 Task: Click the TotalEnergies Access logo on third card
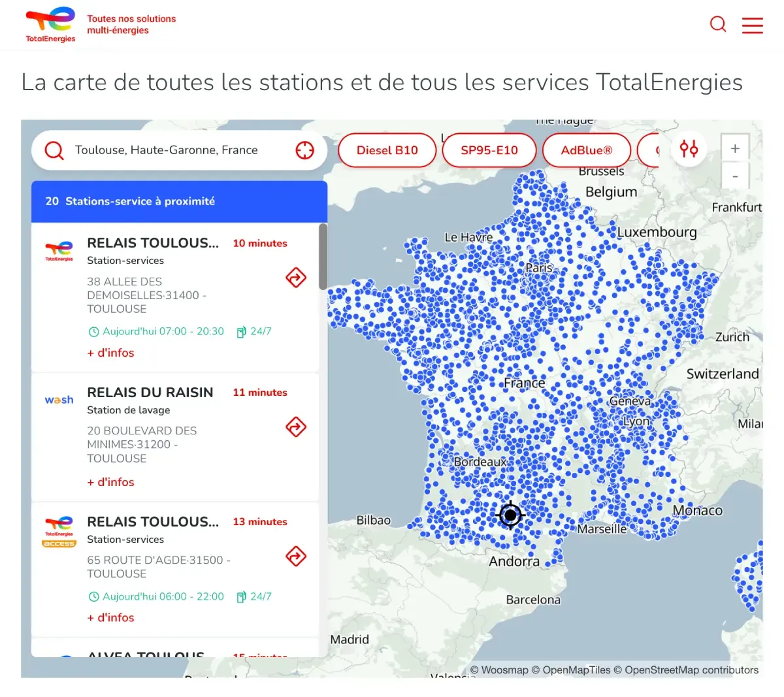[59, 531]
